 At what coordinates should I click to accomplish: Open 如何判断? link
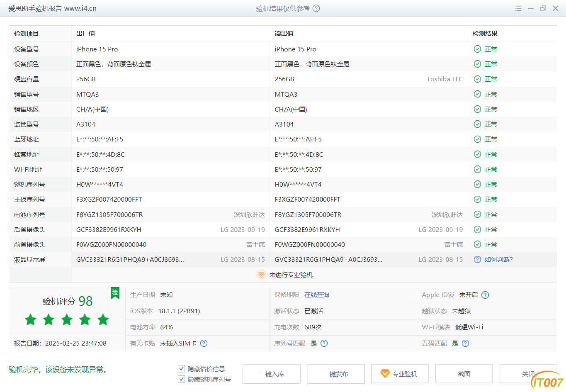498,259
